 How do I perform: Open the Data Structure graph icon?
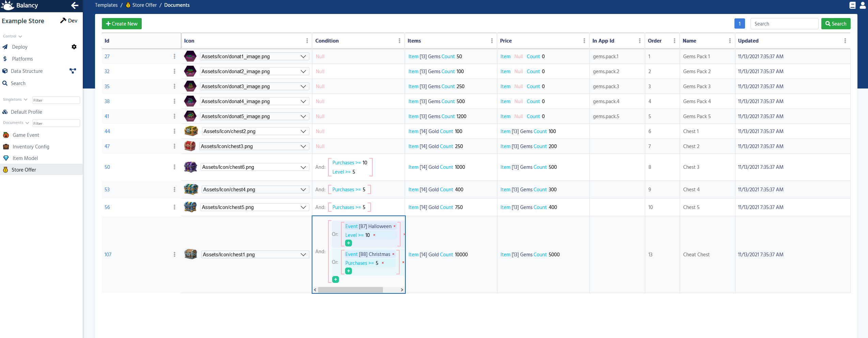coord(73,71)
